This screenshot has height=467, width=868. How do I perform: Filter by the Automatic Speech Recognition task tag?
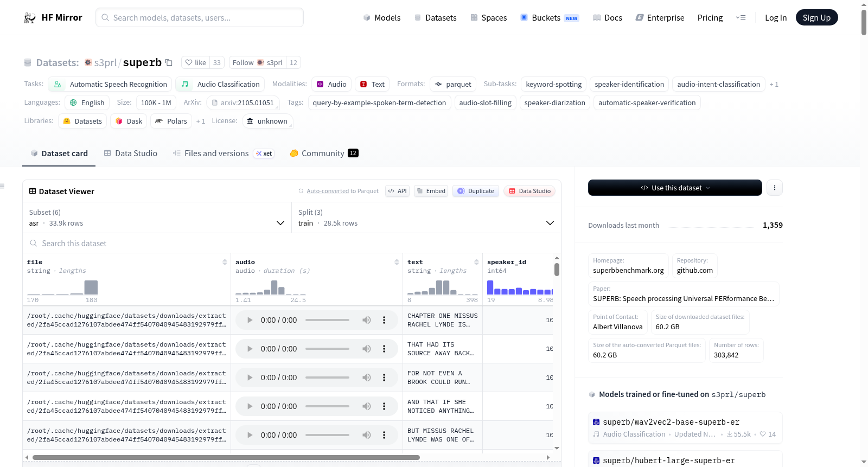pyautogui.click(x=110, y=84)
